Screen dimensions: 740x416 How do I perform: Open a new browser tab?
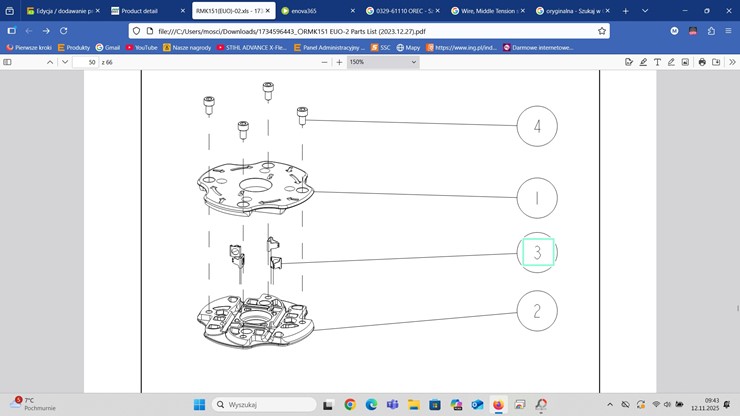pos(626,11)
